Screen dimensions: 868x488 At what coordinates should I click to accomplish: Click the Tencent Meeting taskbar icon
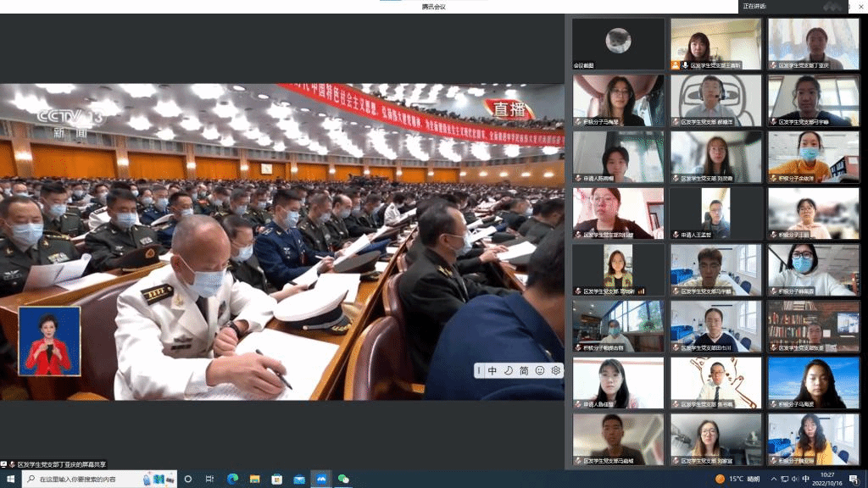[x=321, y=479]
